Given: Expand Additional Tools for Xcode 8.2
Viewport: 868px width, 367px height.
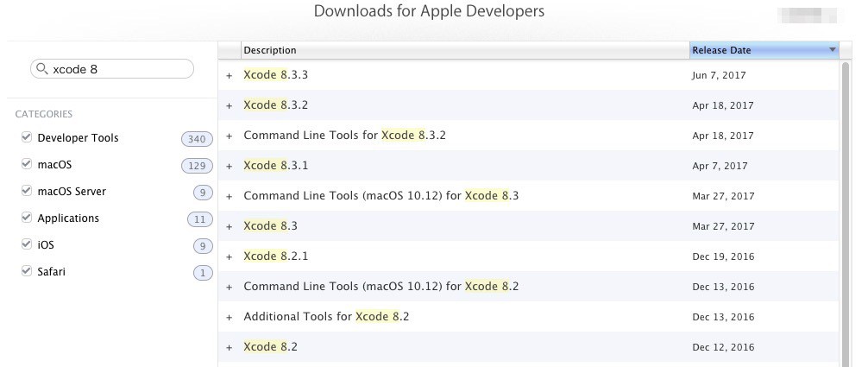Looking at the screenshot, I should point(230,318).
